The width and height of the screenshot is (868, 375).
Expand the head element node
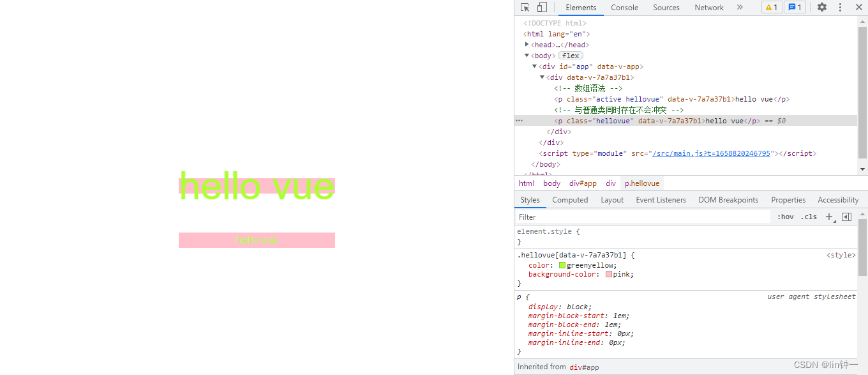coord(527,45)
